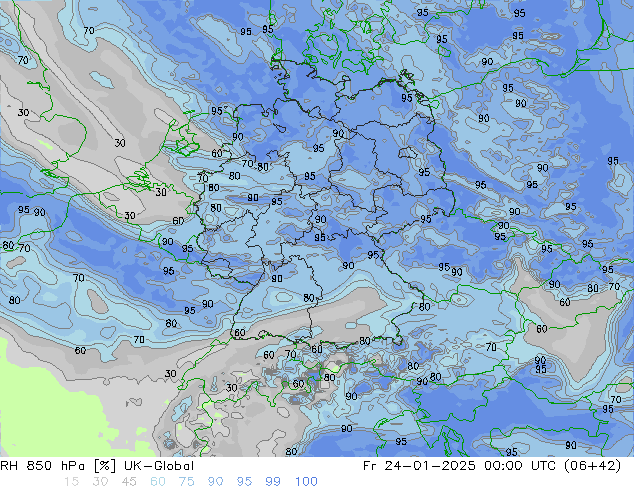
Task: Click the legend value 45 in color scale
Action: (x=129, y=482)
